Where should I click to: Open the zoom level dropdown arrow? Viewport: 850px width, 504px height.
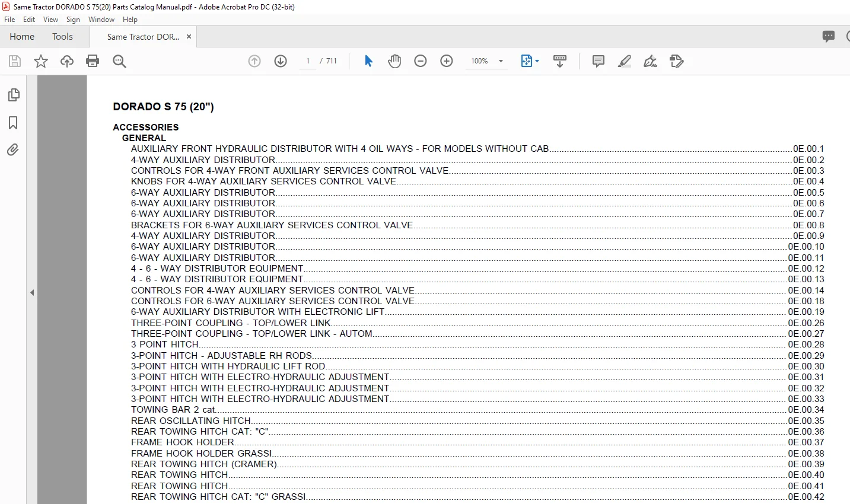coord(501,61)
